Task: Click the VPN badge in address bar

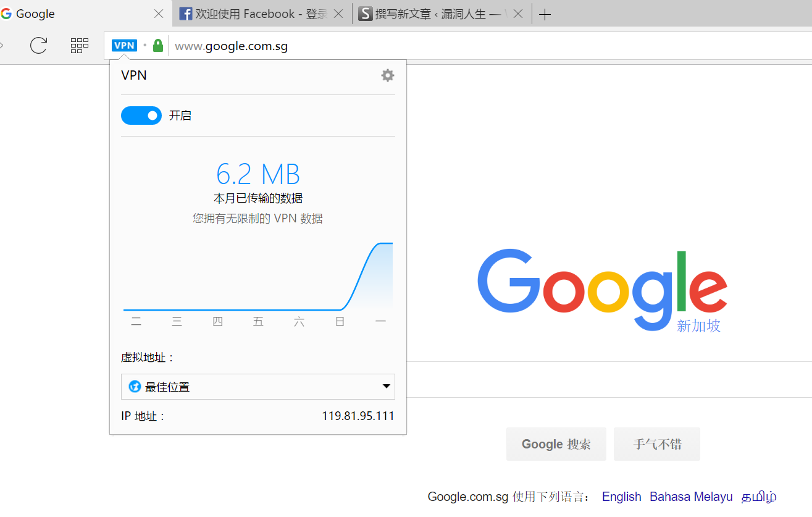Action: (124, 45)
